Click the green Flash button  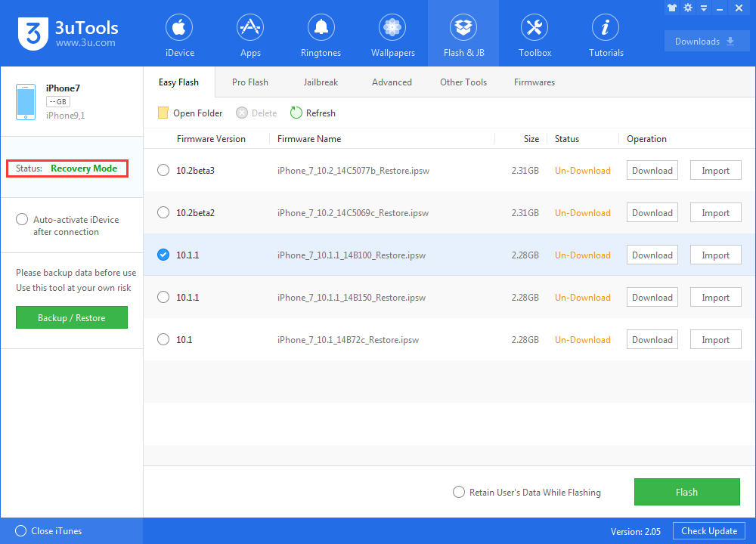coord(686,492)
